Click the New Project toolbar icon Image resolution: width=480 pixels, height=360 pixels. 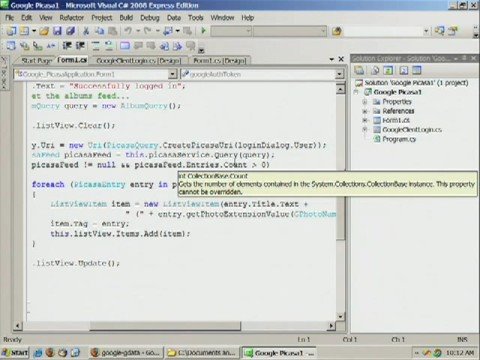click(11, 31)
